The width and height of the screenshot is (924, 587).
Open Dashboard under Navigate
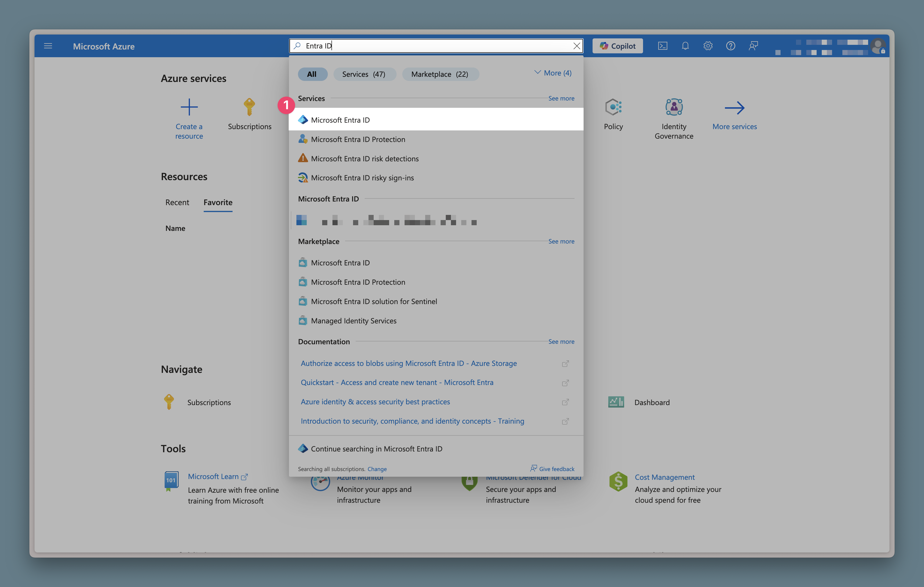coord(652,402)
